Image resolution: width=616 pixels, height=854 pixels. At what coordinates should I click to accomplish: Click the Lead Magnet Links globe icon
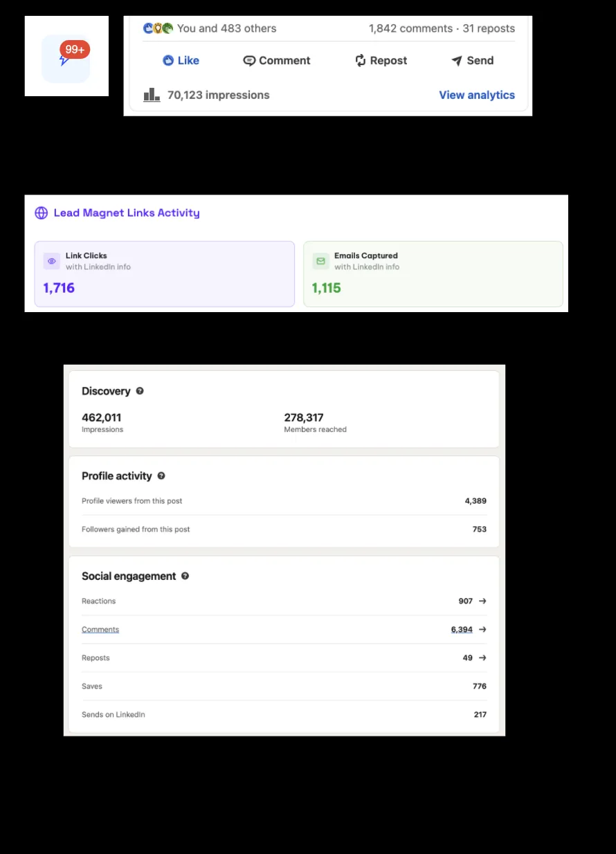pos(42,213)
